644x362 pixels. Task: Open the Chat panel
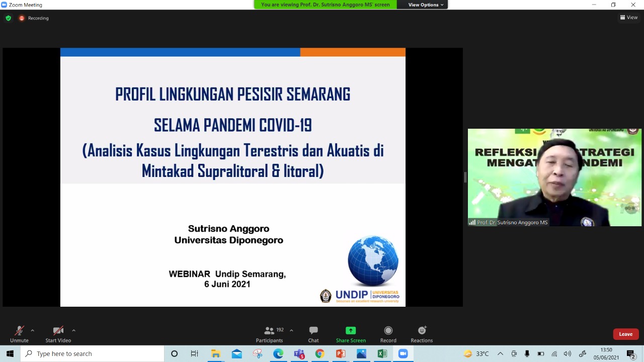(313, 334)
